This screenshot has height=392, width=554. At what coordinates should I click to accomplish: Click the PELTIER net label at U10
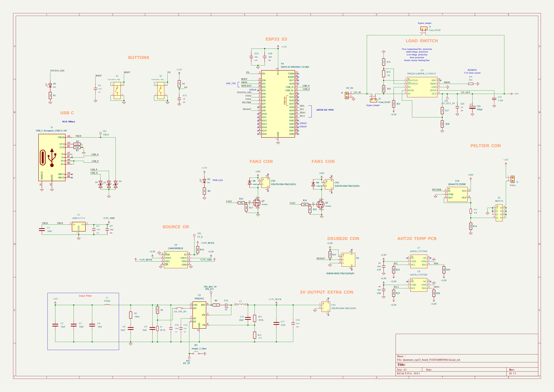(x=437, y=190)
